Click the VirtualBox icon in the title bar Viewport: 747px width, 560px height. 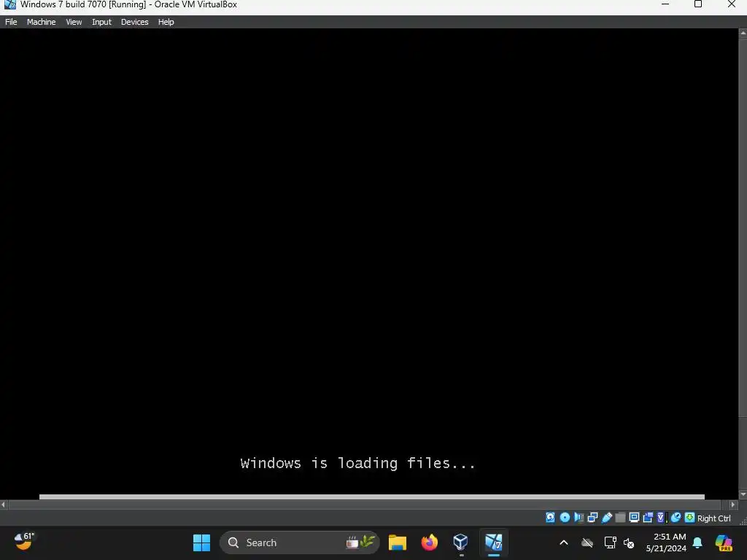tap(9, 5)
